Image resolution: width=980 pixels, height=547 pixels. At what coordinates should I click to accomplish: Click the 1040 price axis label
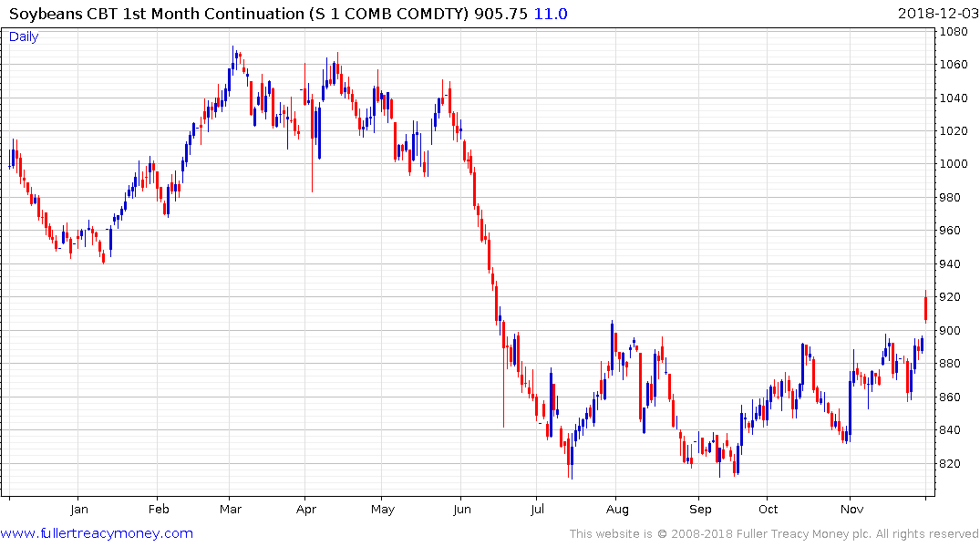[x=954, y=98]
